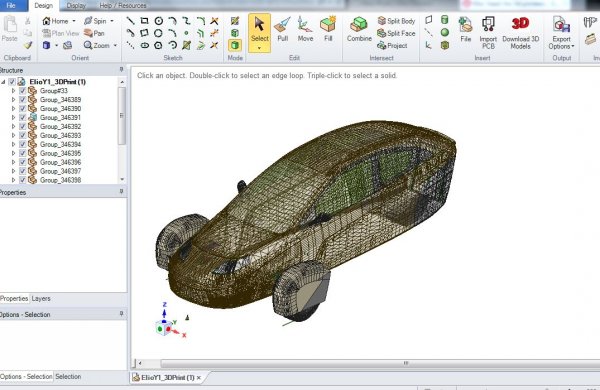Viewport: 600px width, 390px height.
Task: Toggle checkbox for Group_346389
Action: tap(23, 100)
